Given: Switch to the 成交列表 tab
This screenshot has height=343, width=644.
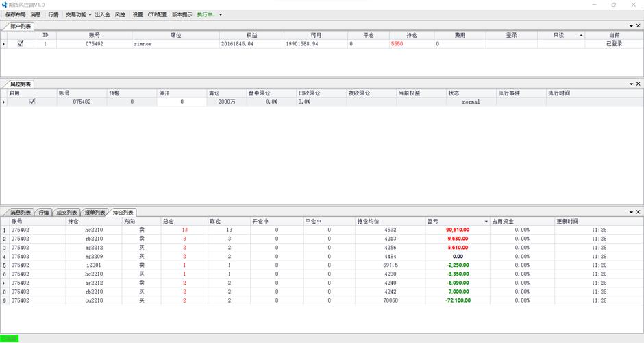Looking at the screenshot, I should tap(66, 212).
